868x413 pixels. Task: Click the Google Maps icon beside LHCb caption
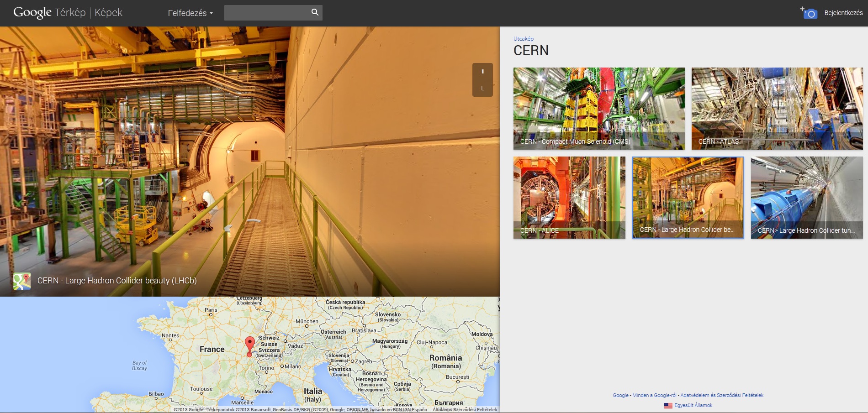point(22,281)
